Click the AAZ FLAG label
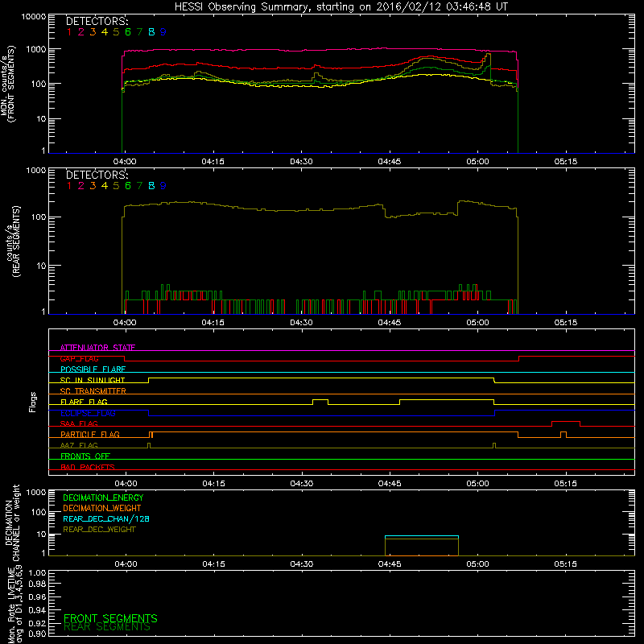The width and height of the screenshot is (644, 644). point(79,445)
